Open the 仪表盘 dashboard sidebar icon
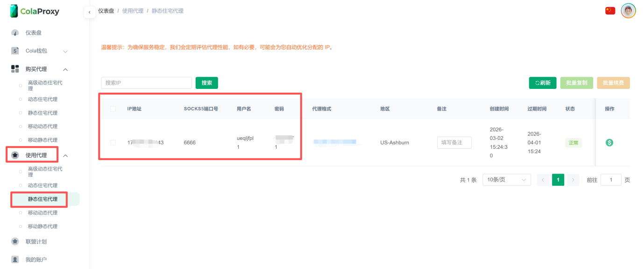The height and width of the screenshot is (269, 644). point(15,33)
